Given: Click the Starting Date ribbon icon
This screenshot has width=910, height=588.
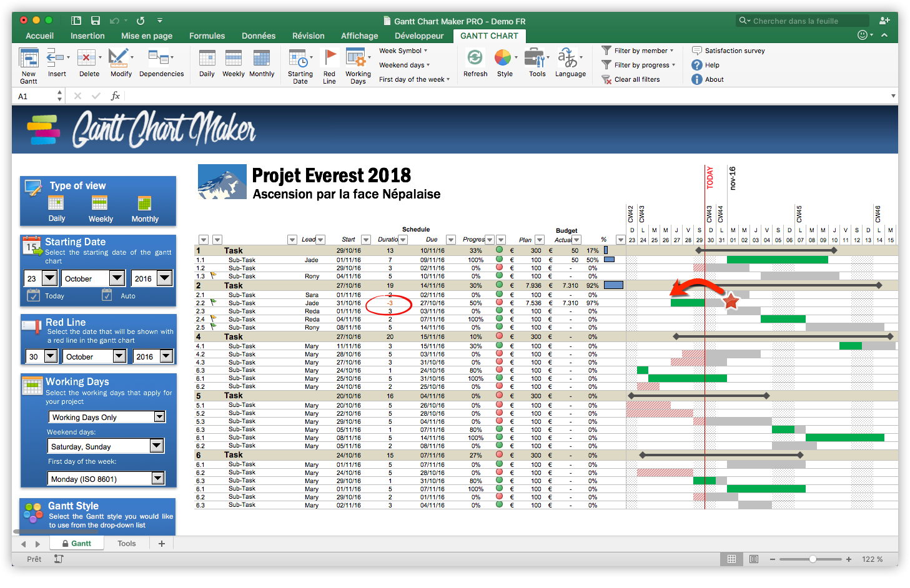Looking at the screenshot, I should point(299,58).
